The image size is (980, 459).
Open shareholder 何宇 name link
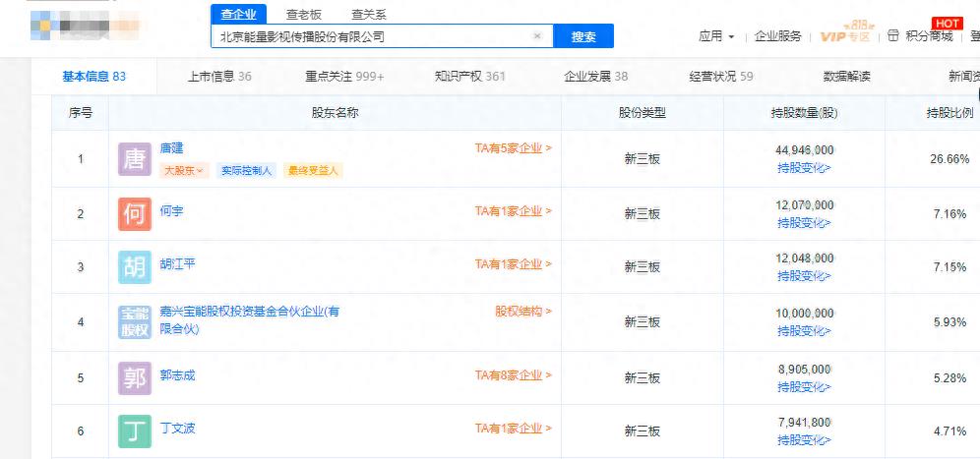[171, 211]
